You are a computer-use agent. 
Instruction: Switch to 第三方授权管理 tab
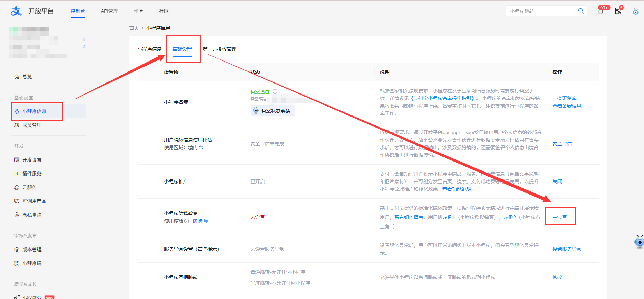[x=219, y=49]
